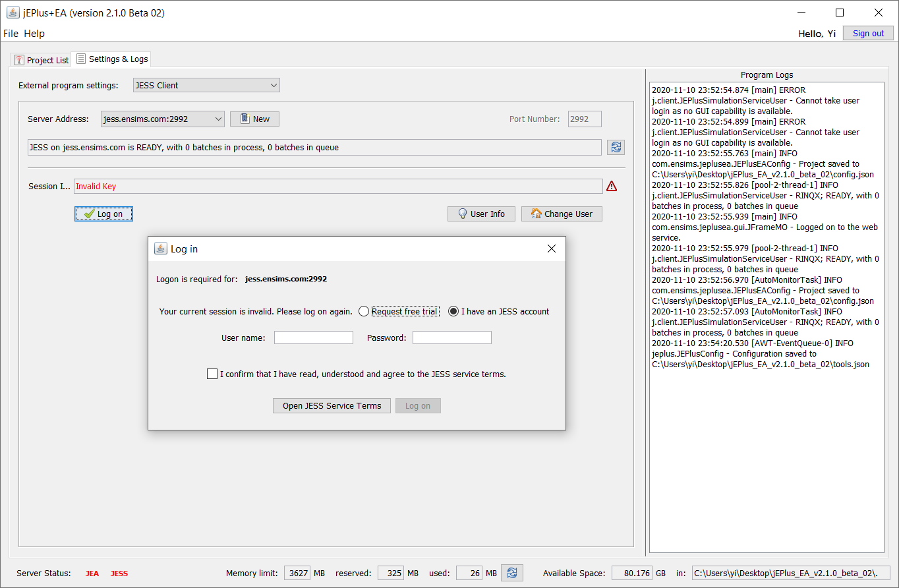The image size is (899, 588).
Task: Focus the User name field
Action: pos(314,338)
